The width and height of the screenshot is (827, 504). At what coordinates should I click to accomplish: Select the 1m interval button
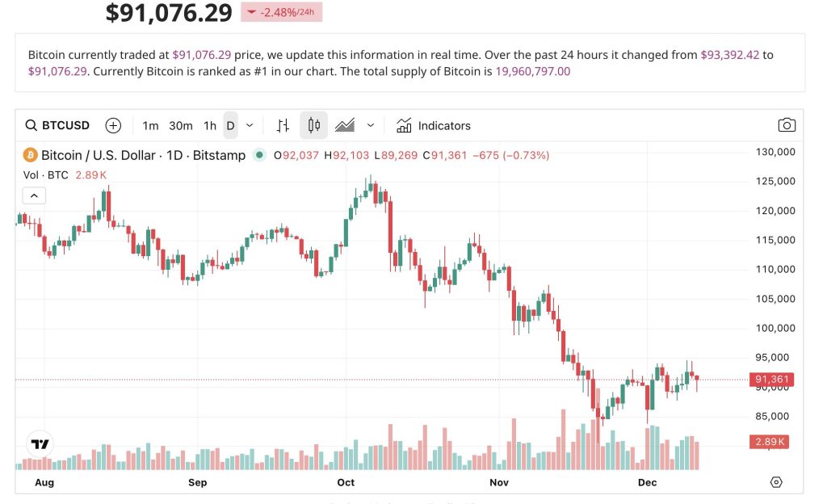(x=149, y=125)
